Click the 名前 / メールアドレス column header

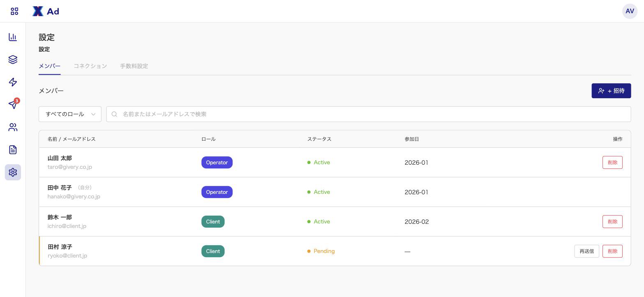(71, 139)
